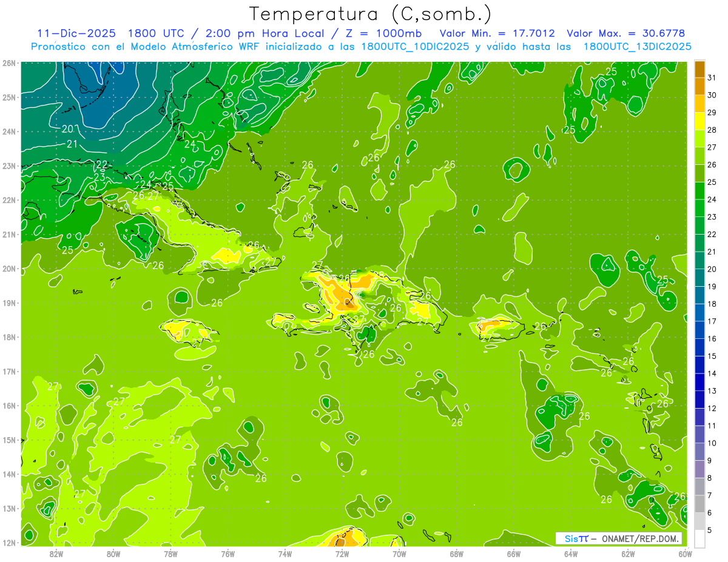The height and width of the screenshot is (562, 728).
Task: Click 'Valor Min. = 17.7012' readout
Action: (x=498, y=33)
